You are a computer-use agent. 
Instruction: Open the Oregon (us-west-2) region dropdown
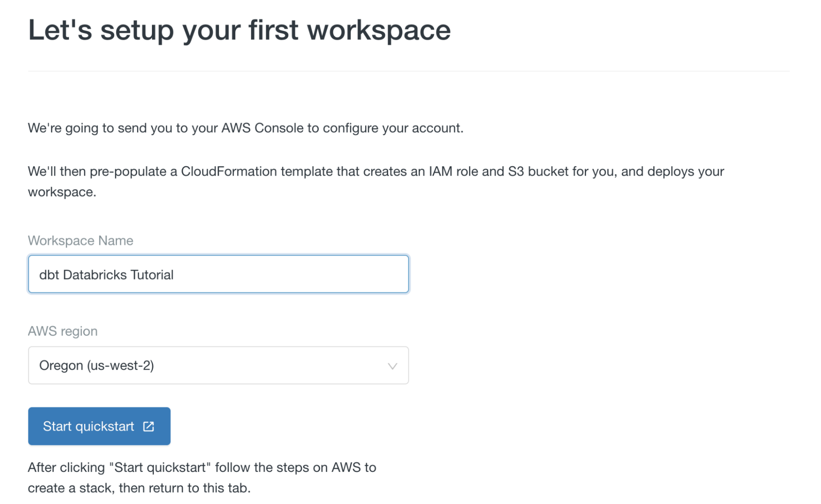tap(218, 365)
